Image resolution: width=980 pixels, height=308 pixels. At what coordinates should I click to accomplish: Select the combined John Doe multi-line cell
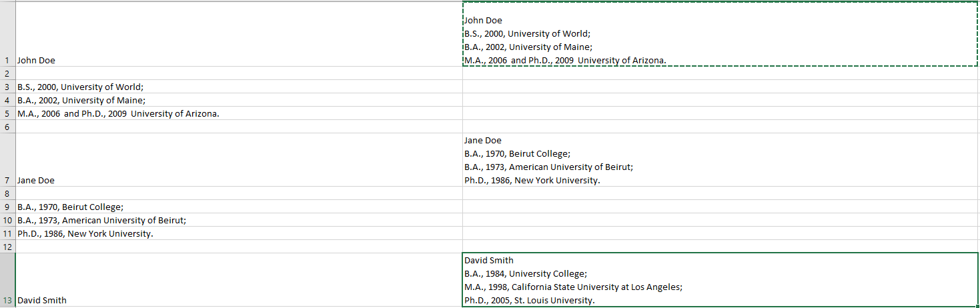pyautogui.click(x=721, y=34)
